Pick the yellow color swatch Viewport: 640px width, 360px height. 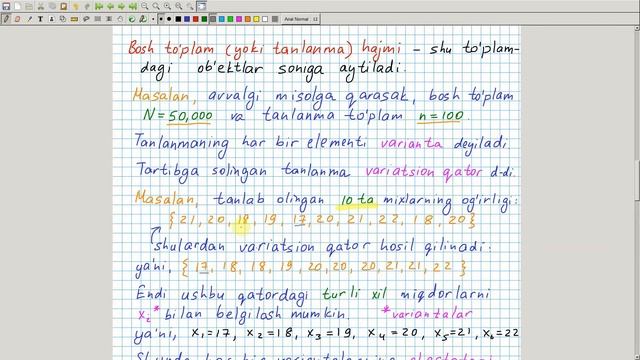click(x=256, y=19)
